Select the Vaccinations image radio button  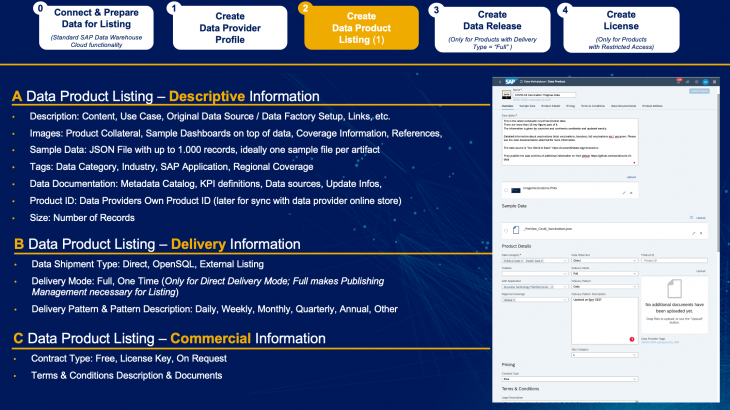[x=506, y=190]
